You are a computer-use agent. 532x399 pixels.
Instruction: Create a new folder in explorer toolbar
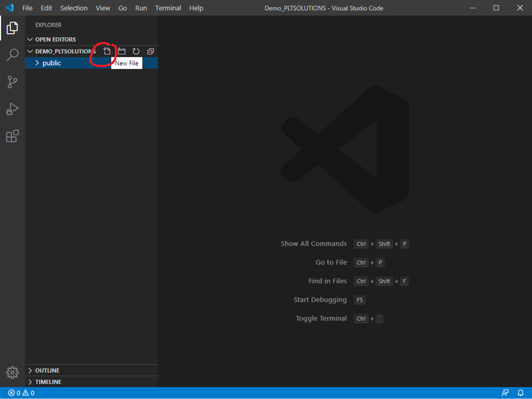121,51
